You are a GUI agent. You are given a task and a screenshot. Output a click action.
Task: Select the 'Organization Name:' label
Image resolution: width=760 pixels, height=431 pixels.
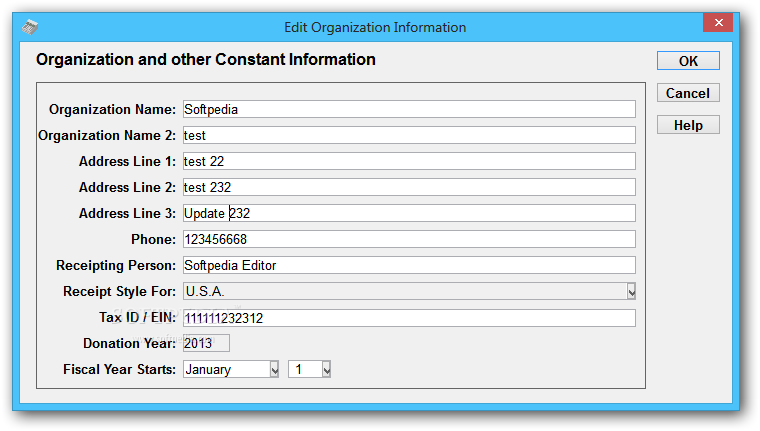(112, 110)
